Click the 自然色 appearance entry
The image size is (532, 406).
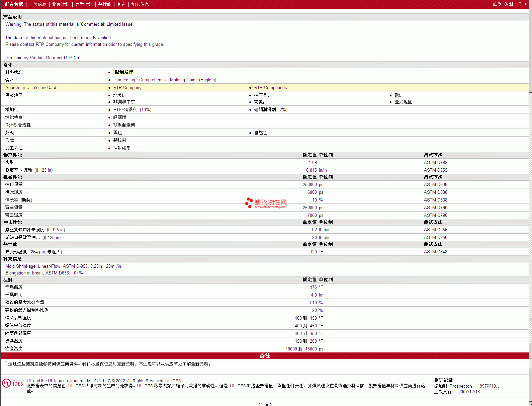pyautogui.click(x=261, y=133)
